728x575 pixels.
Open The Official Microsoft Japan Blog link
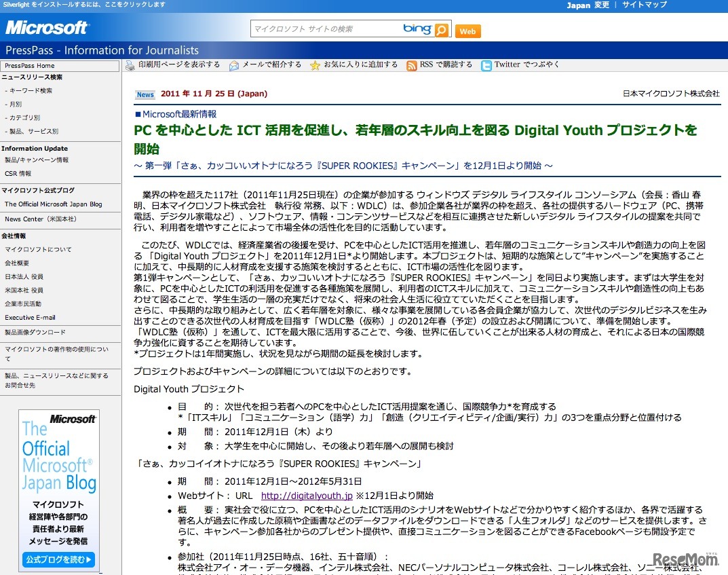(x=54, y=204)
